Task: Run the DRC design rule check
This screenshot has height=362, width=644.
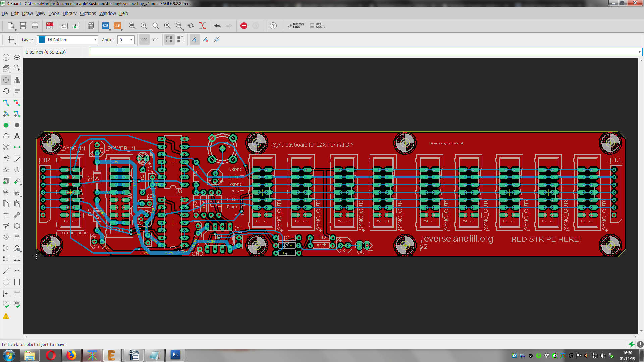Action: tap(17, 304)
